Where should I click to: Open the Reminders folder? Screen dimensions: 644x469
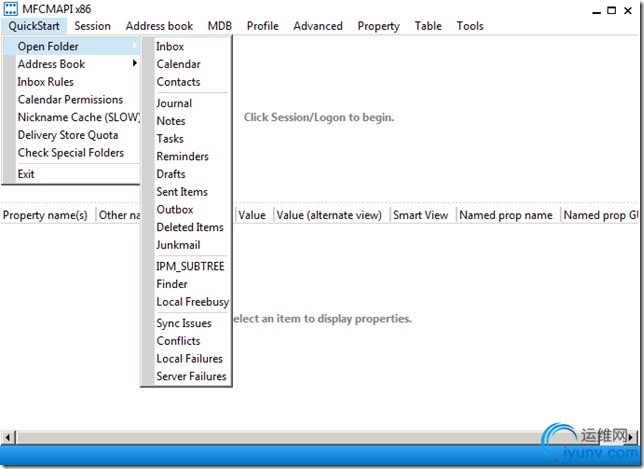click(x=186, y=156)
